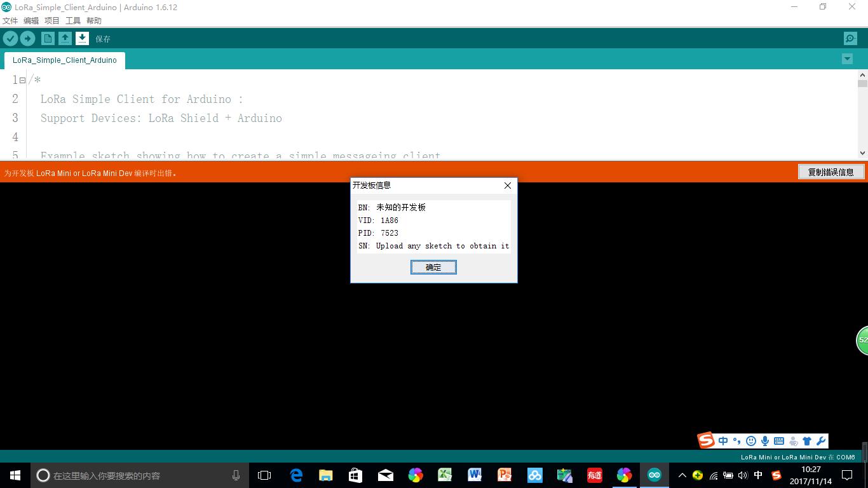Image resolution: width=868 pixels, height=488 pixels.
Task: Open the 帮助 menu
Action: 94,21
